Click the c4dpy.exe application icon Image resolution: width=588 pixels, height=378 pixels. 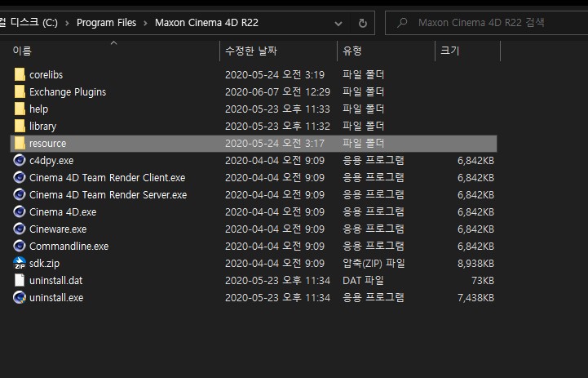20,160
